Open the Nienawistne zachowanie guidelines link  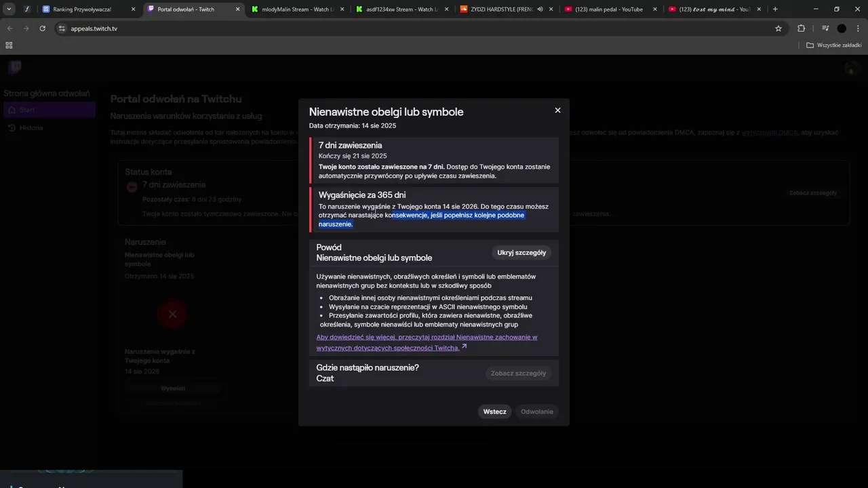427,342
